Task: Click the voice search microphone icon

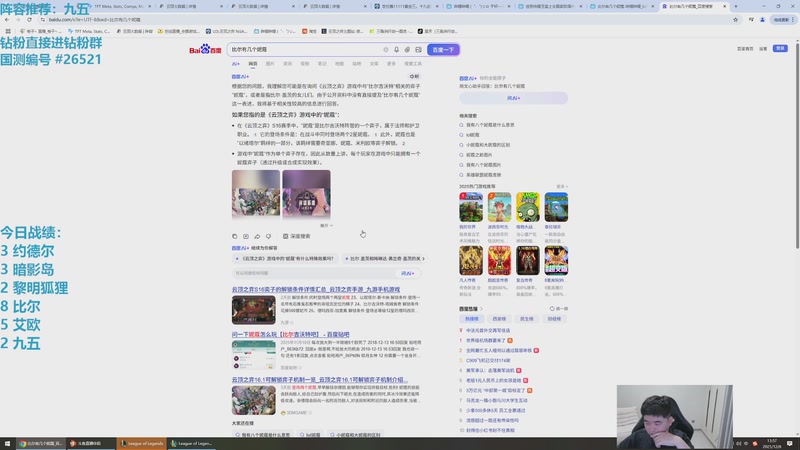Action: (396, 49)
